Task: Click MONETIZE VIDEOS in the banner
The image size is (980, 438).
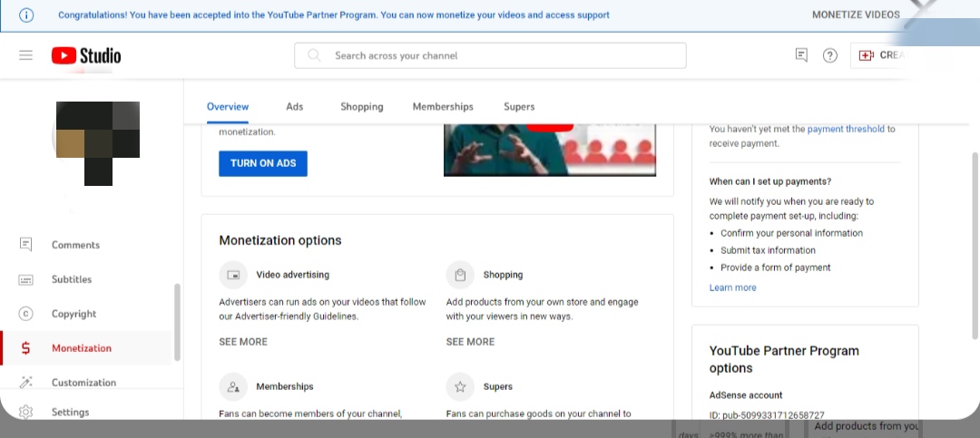Action: (856, 15)
